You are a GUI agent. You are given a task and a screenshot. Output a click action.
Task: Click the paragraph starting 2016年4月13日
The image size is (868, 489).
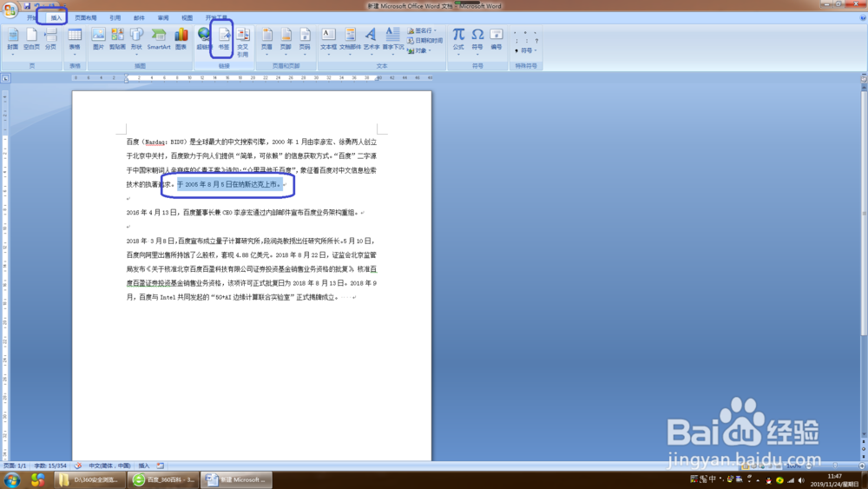coord(242,213)
